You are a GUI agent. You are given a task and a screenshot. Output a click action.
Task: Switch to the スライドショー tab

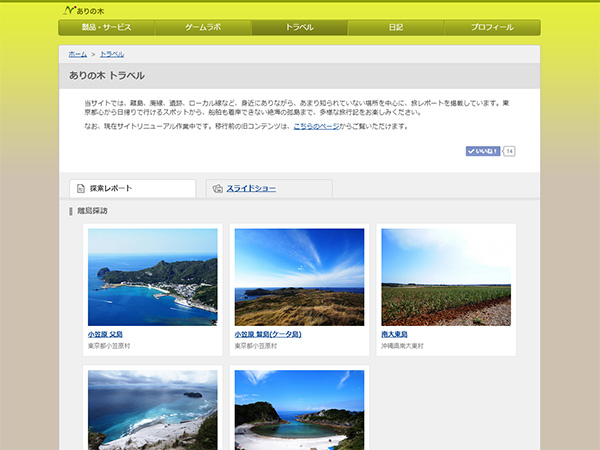tap(269, 188)
